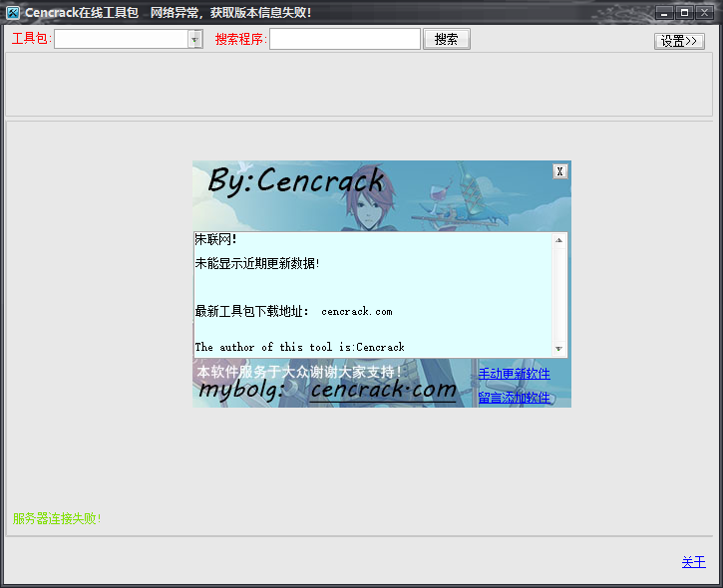Focus the 搜索程序 search input field
This screenshot has height=588, width=723.
(x=344, y=39)
